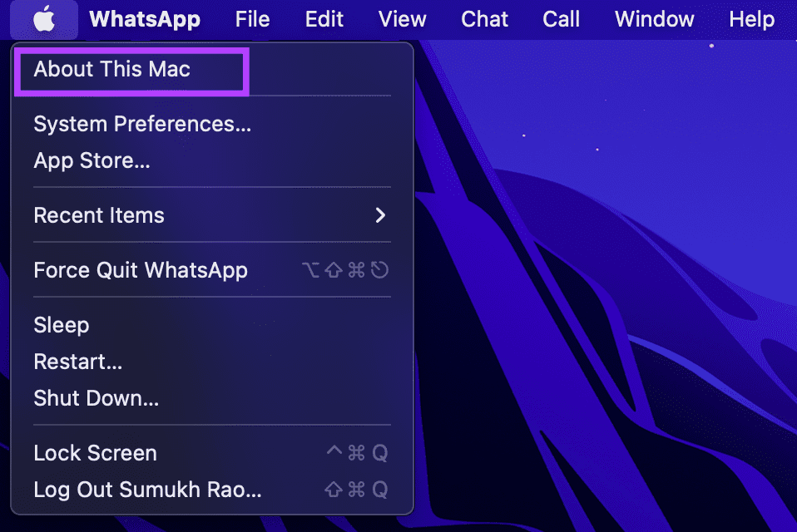Viewport: 797px width, 532px height.
Task: Choose Restart option
Action: click(212, 362)
